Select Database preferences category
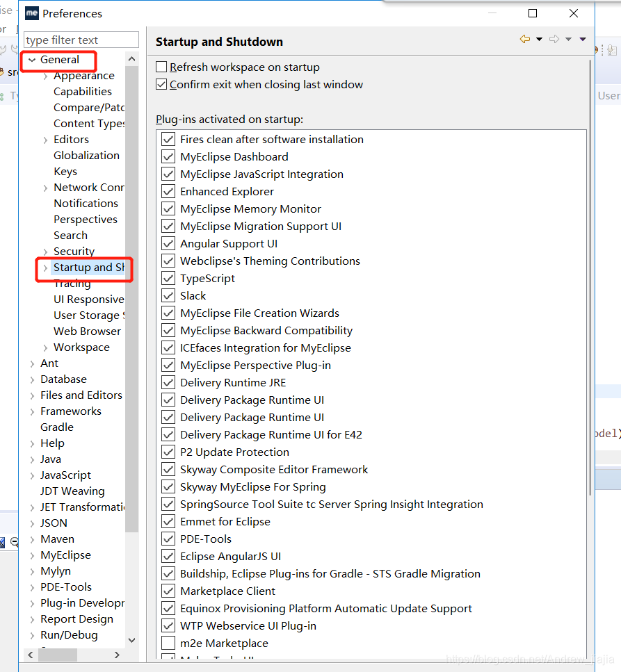Screen dimensions: 621x672 click(x=63, y=379)
